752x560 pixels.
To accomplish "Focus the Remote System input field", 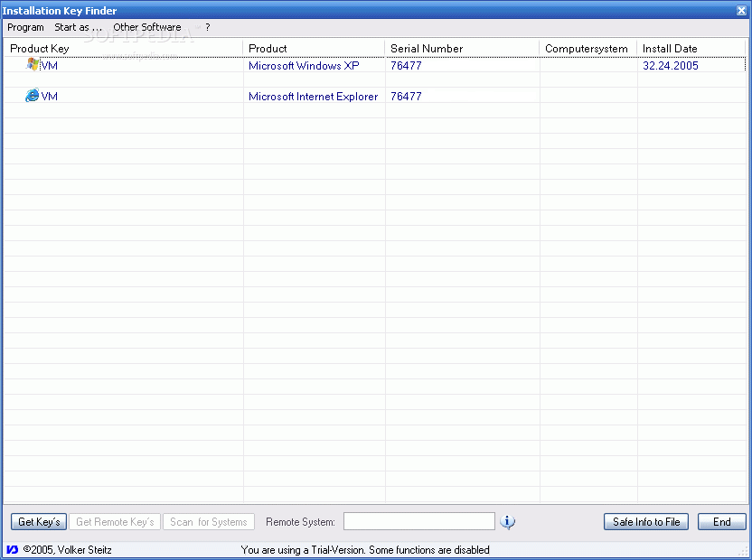I will click(x=419, y=521).
